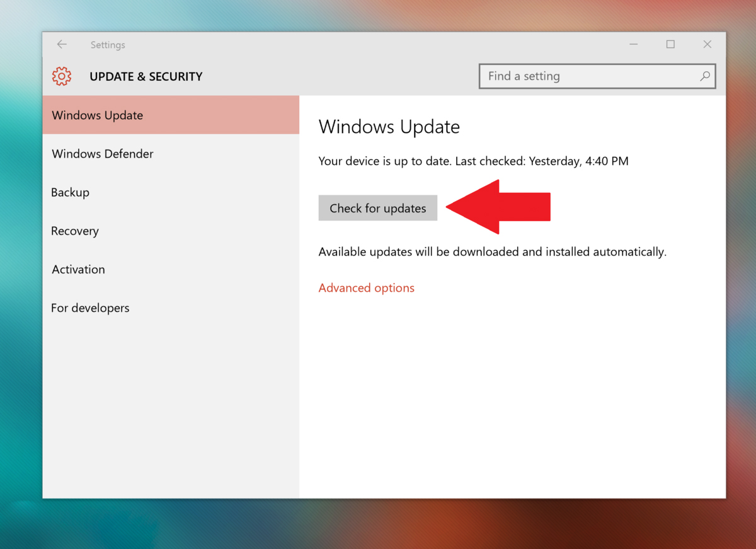Click the back arrow icon
The width and height of the screenshot is (756, 549).
click(61, 44)
